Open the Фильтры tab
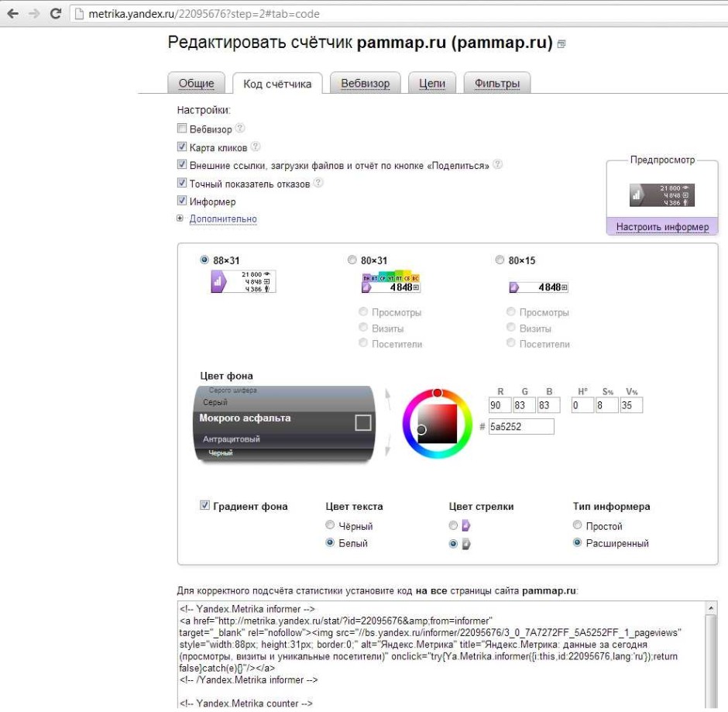Image resolution: width=728 pixels, height=712 pixels. click(496, 83)
